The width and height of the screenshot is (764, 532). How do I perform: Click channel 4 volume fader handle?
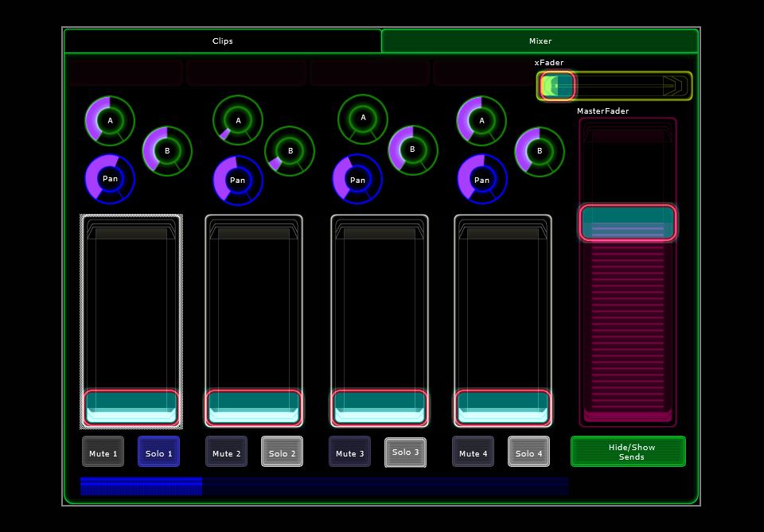503,407
